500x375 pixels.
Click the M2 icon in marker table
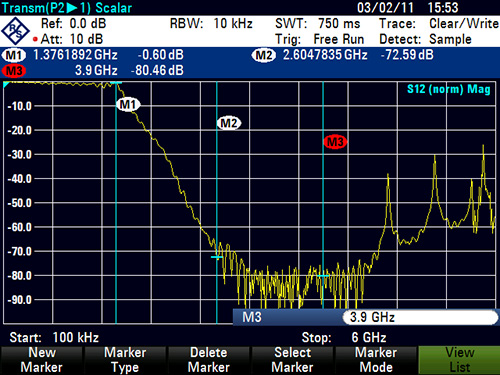click(x=264, y=55)
